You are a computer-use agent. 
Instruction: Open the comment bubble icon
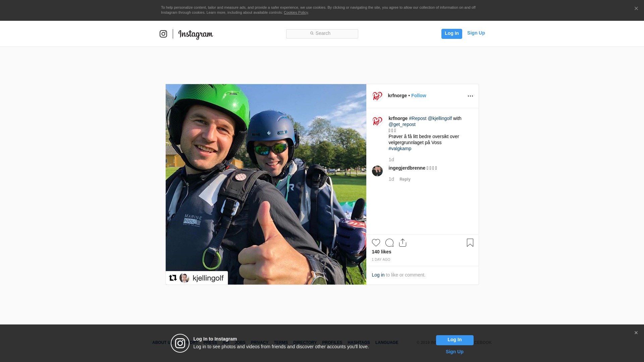pyautogui.click(x=389, y=243)
